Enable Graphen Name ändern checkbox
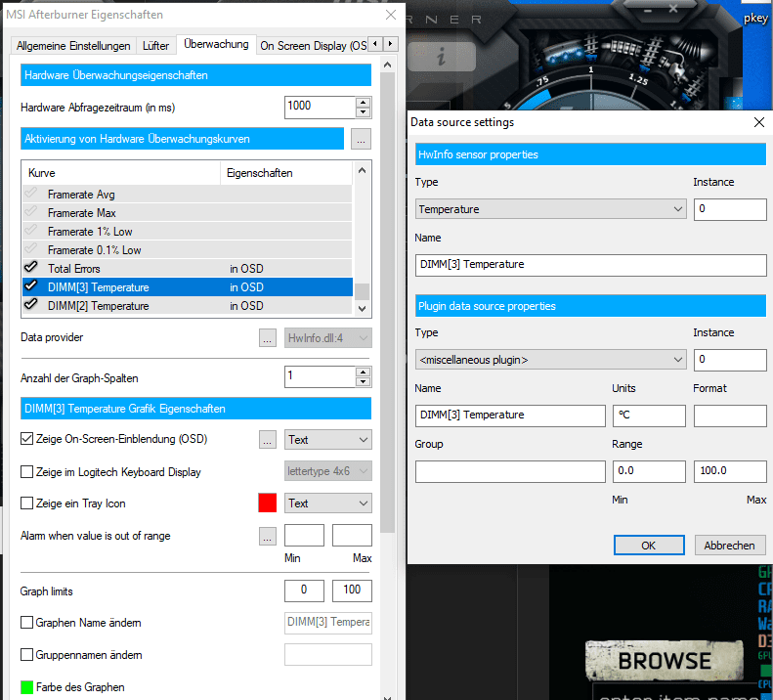773x700 pixels. point(26,623)
